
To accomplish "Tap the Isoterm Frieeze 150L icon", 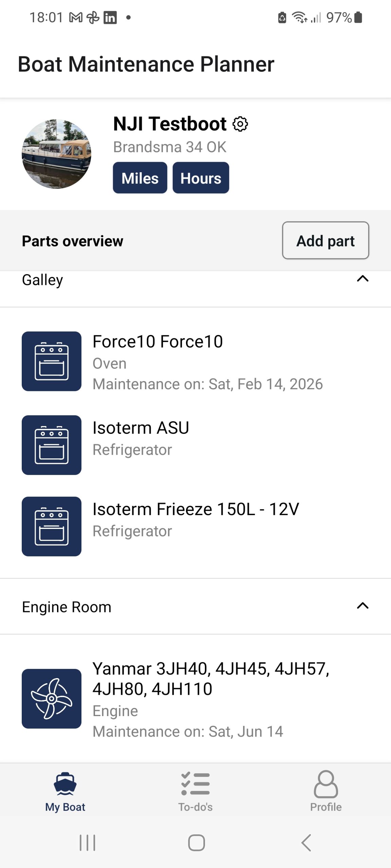I will 52,526.
